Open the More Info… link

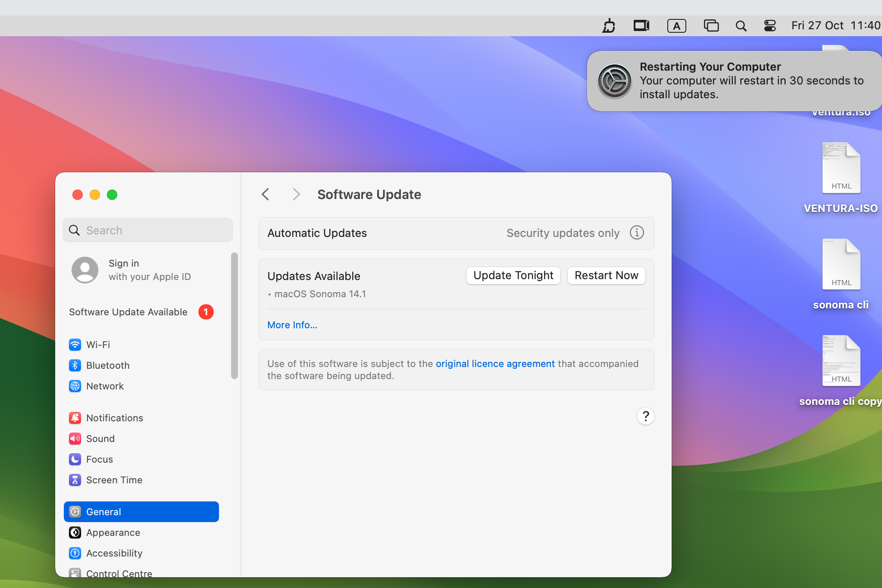292,325
